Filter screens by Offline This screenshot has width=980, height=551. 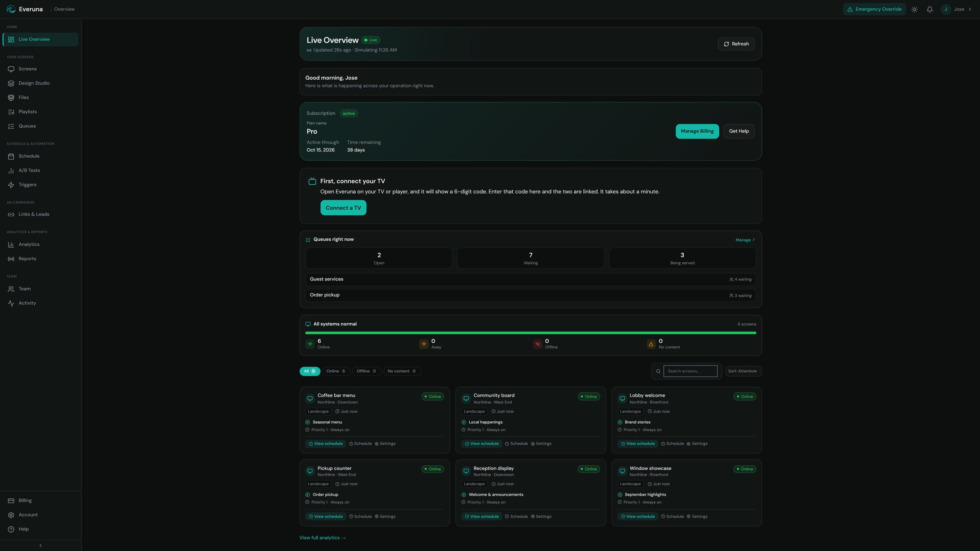366,371
